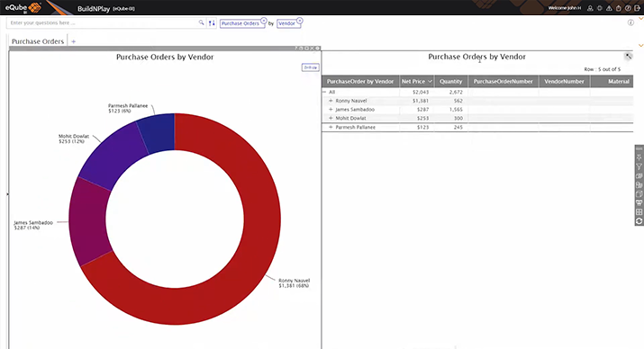
Task: Open the Net Price column dropdown arrow
Action: pyautogui.click(x=430, y=81)
